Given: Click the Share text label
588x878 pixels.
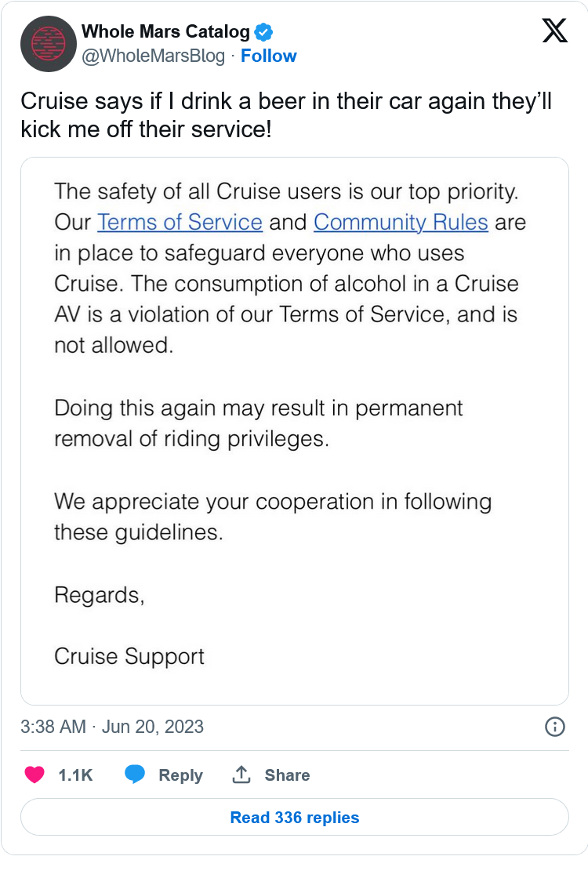Looking at the screenshot, I should [x=287, y=775].
